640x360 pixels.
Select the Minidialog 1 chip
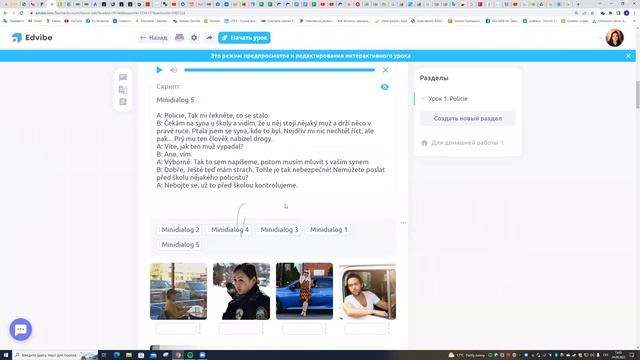[x=329, y=230]
